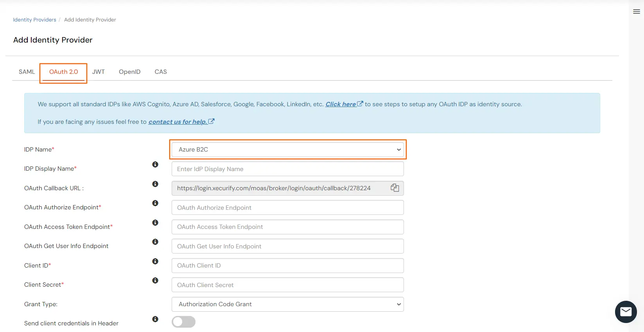Show info for OAuth Authorize Endpoint
This screenshot has width=644, height=332.
coord(155,203)
